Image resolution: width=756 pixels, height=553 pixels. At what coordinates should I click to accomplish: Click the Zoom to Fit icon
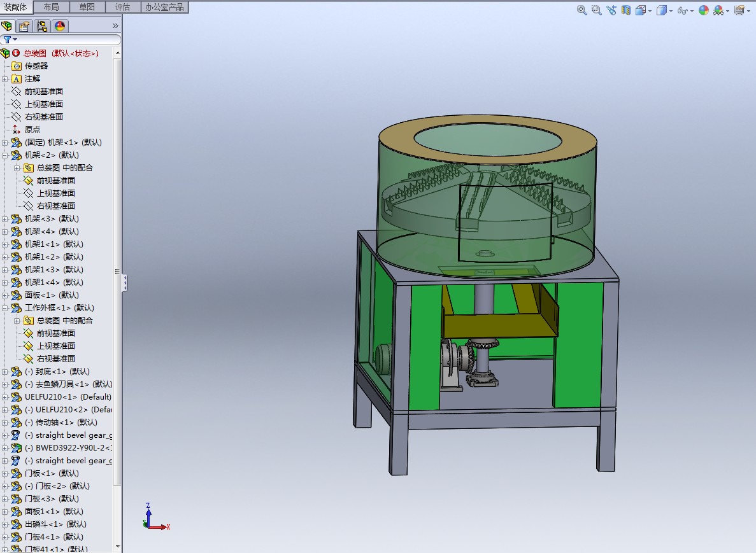[x=582, y=10]
